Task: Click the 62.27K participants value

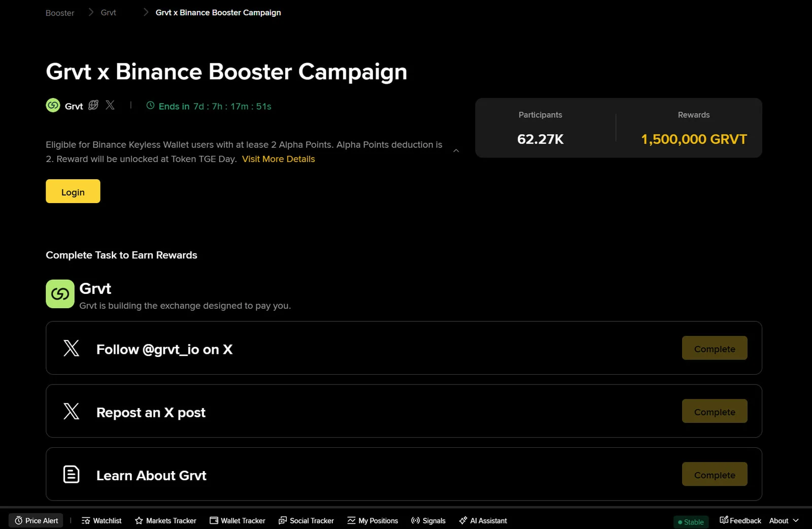Action: (540, 139)
